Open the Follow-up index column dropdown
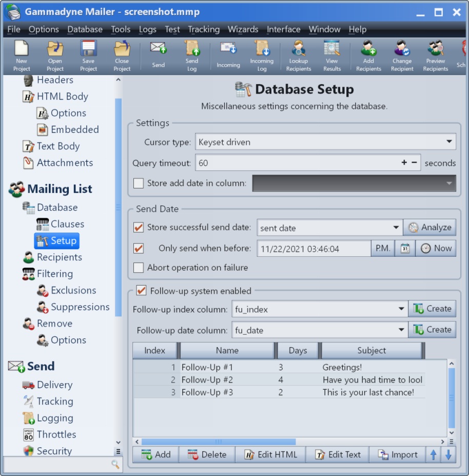 click(401, 309)
